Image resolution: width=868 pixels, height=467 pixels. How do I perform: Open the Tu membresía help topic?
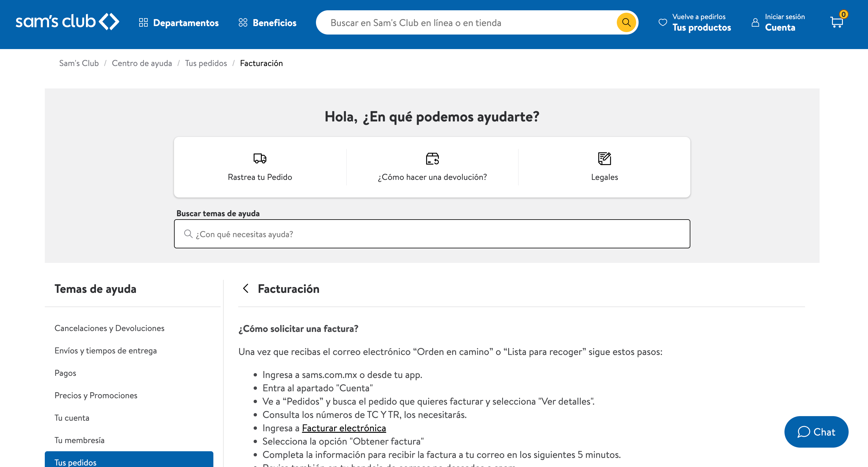click(x=80, y=440)
